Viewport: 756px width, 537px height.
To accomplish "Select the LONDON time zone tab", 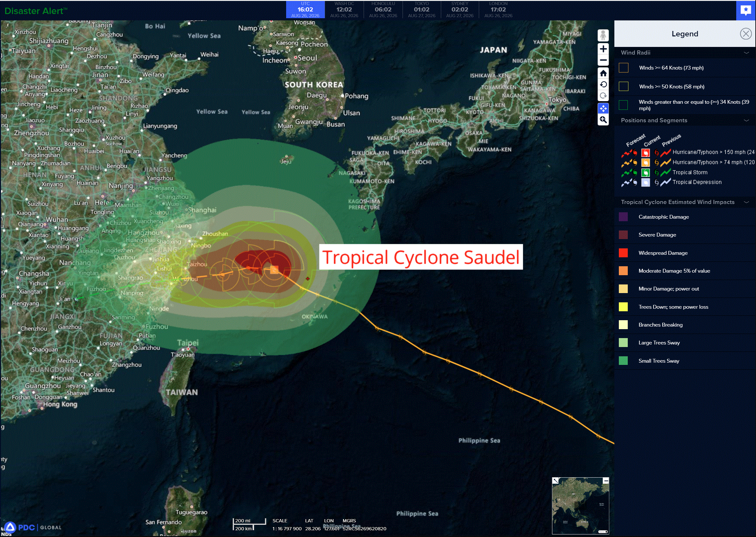I will coord(498,10).
